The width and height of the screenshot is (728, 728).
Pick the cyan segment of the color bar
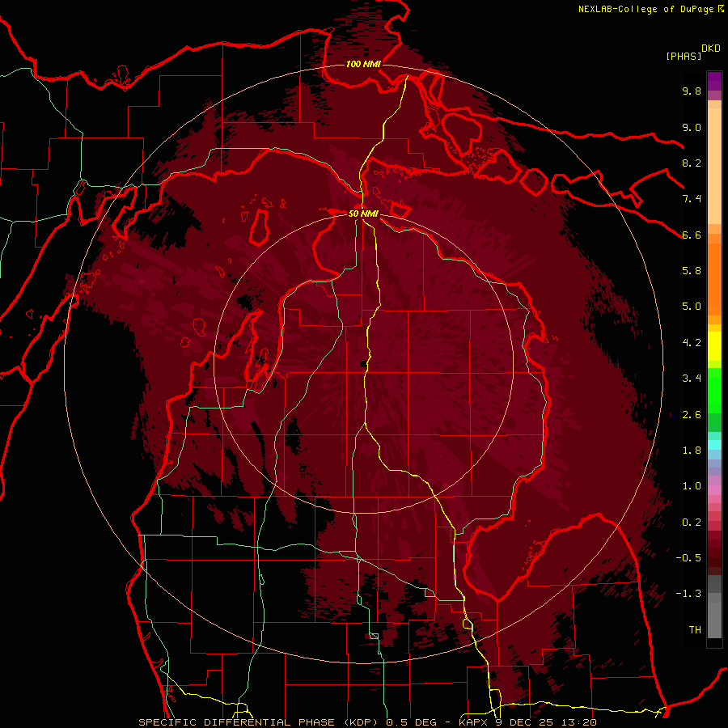coord(714,445)
